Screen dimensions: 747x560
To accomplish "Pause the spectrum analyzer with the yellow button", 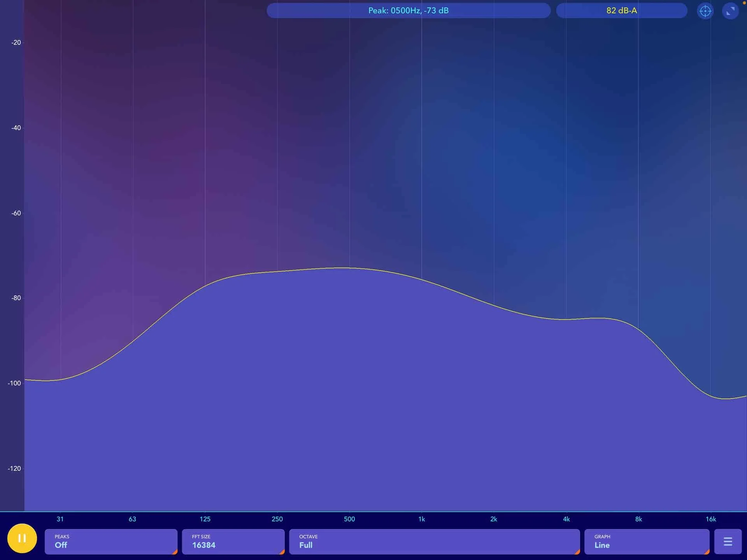I will tap(22, 538).
